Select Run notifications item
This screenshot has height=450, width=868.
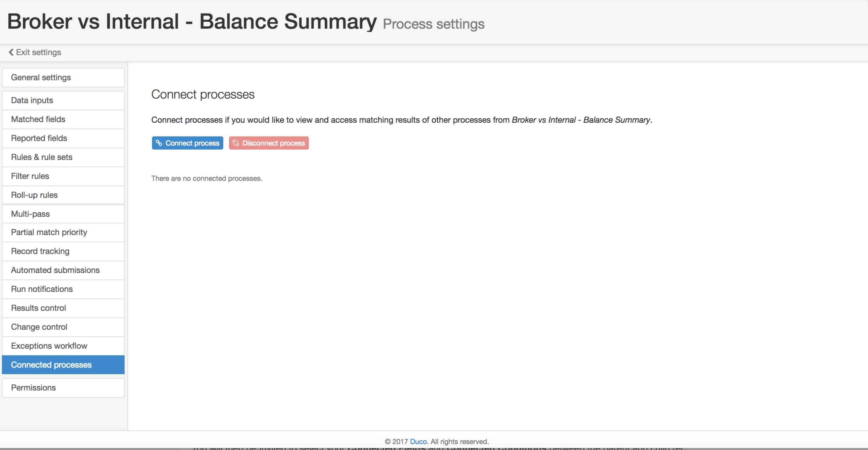coord(63,289)
